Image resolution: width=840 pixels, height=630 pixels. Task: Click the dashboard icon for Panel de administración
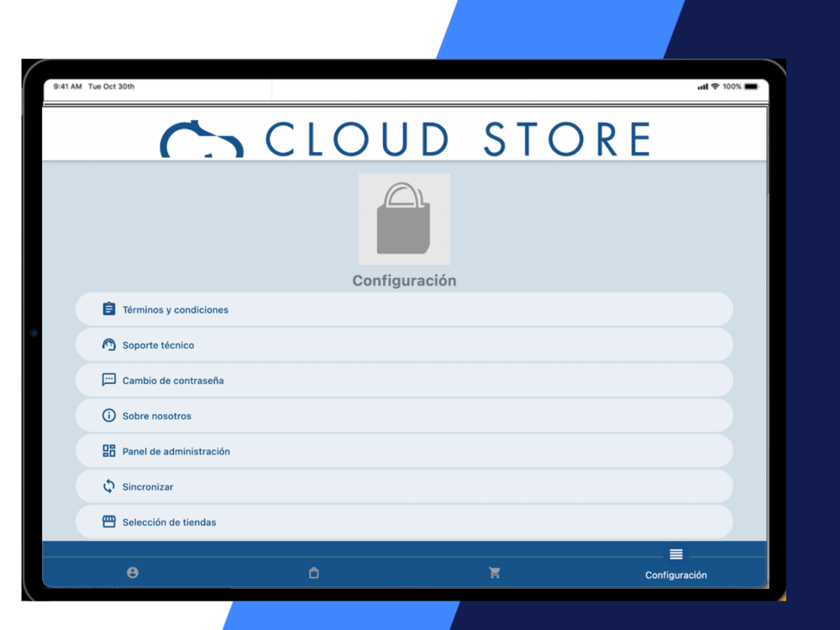(108, 450)
